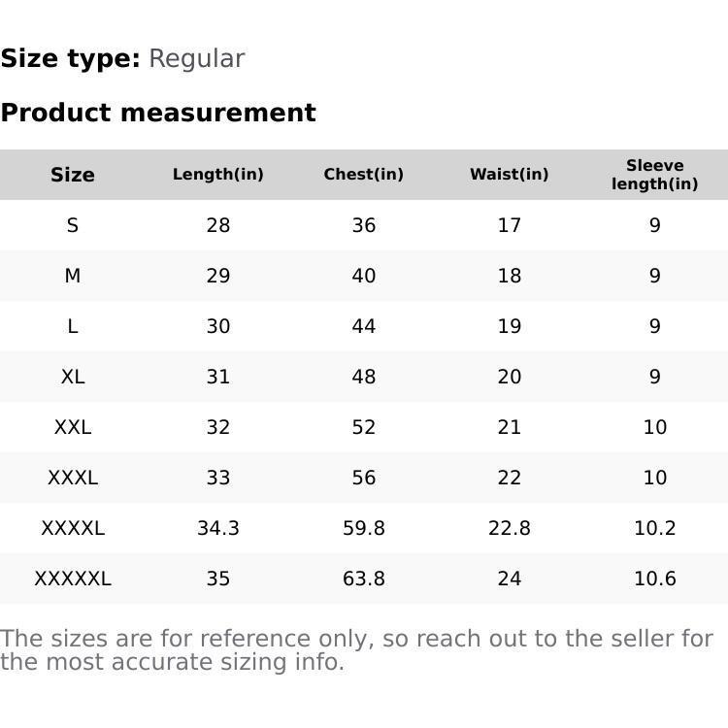Click the sizing reference disclaimer text
The height and width of the screenshot is (728, 728).
pos(356,650)
